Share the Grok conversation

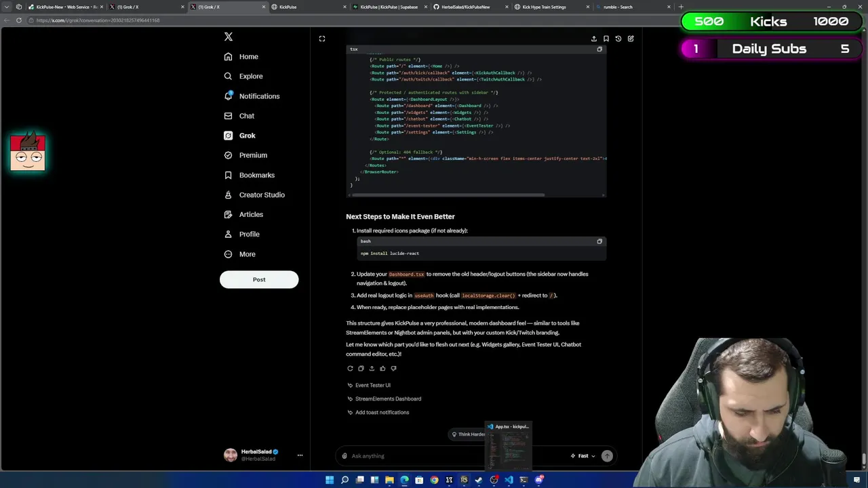pyautogui.click(x=594, y=39)
